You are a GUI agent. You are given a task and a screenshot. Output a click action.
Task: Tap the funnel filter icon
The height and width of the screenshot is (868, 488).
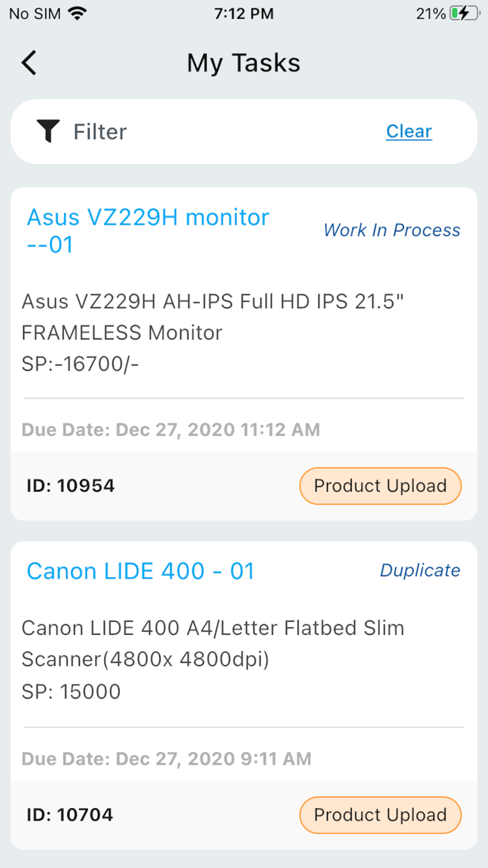coord(48,131)
